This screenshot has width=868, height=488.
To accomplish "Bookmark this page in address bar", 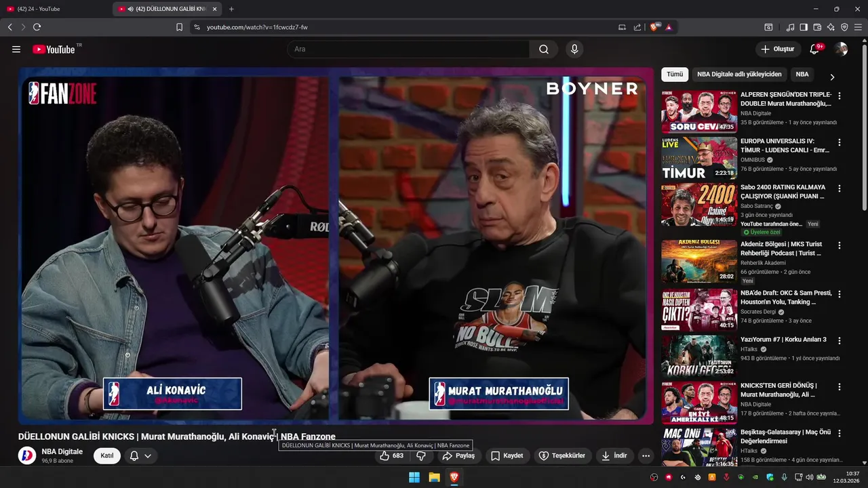I will [179, 27].
